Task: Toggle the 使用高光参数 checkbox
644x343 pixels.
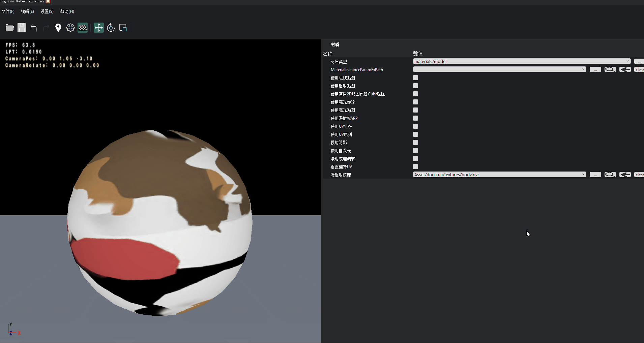Action: 415,102
